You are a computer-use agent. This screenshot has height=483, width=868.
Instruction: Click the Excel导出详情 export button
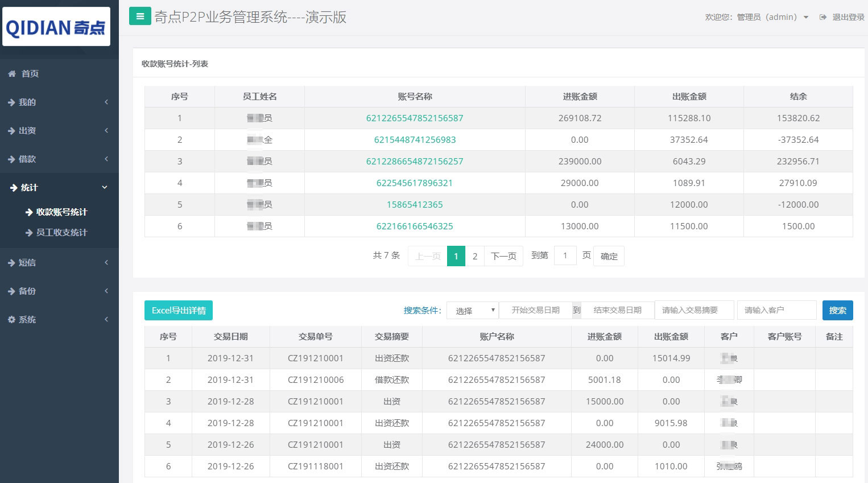click(178, 310)
